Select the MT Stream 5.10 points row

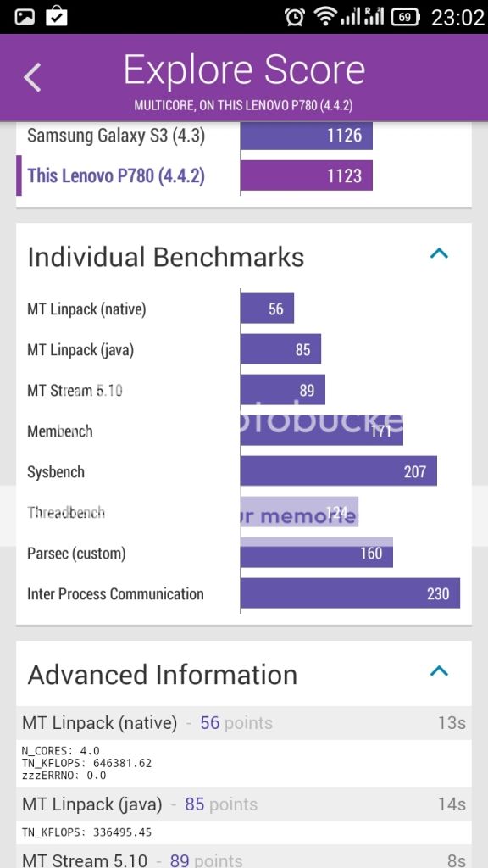pos(244,857)
